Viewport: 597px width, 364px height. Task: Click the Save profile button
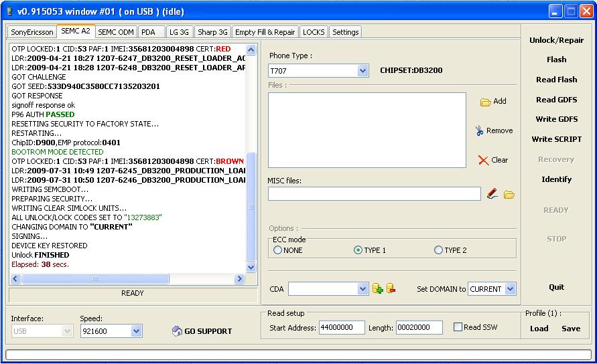point(571,329)
